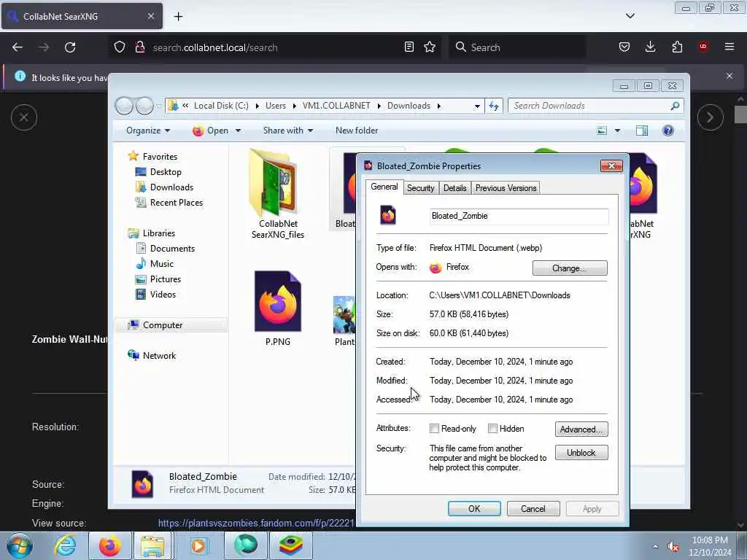The width and height of the screenshot is (747, 560).
Task: Expand Users breadcrumb arrow
Action: 294,106
